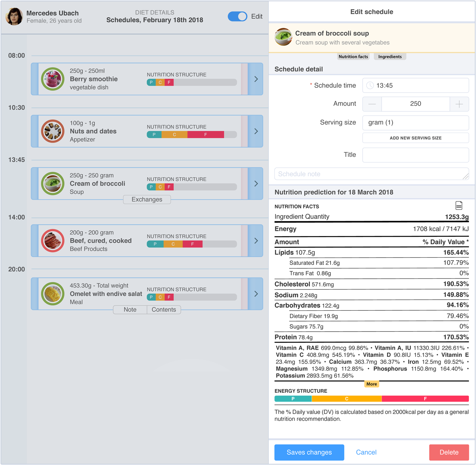The image size is (476, 465).
Task: Click the nutrition facts document icon
Action: pyautogui.click(x=459, y=206)
